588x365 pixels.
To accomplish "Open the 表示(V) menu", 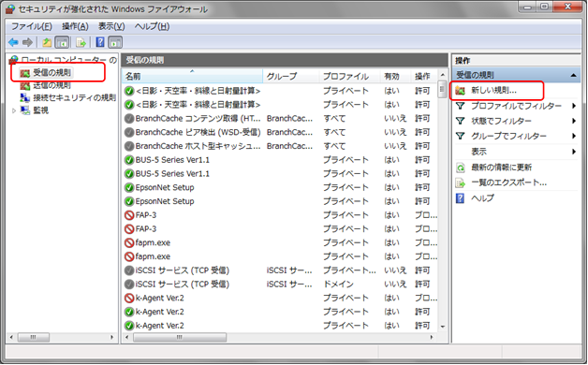I will 111,26.
